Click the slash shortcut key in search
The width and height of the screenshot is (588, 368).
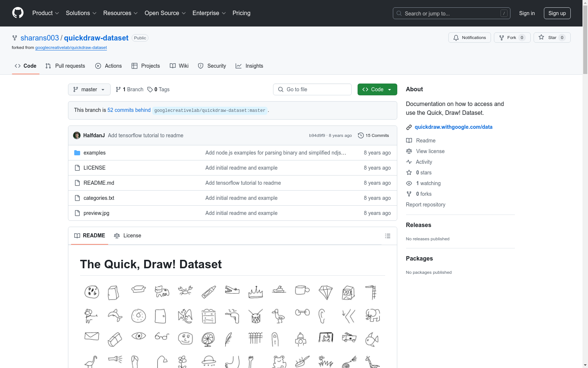pos(504,13)
